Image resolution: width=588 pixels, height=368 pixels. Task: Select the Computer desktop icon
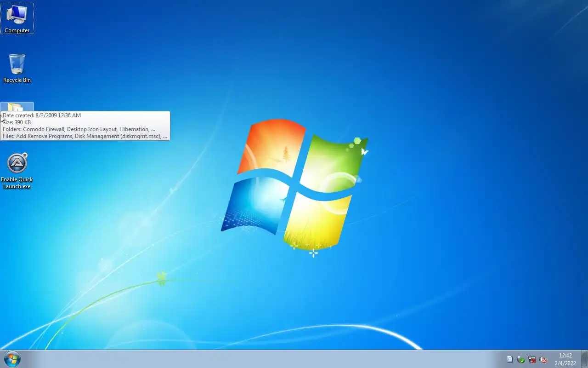[x=17, y=18]
